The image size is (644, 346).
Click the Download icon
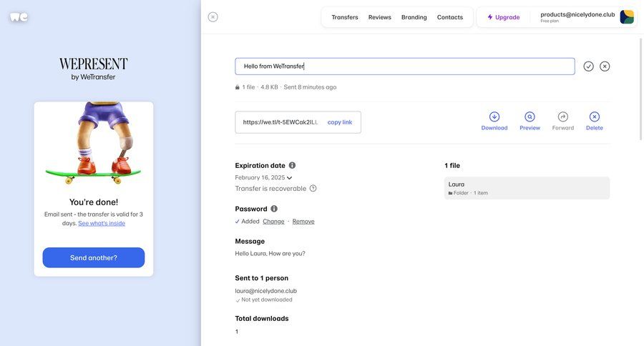pos(494,117)
